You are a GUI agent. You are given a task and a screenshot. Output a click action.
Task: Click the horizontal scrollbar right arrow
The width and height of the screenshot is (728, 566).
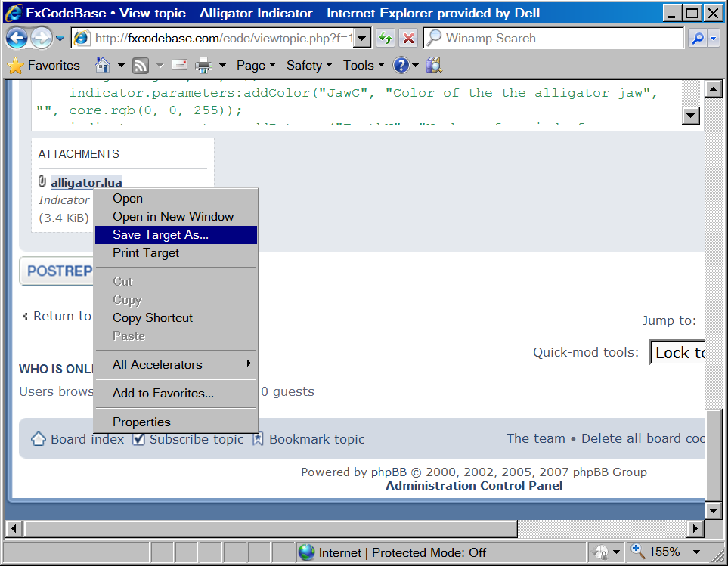pyautogui.click(x=695, y=528)
